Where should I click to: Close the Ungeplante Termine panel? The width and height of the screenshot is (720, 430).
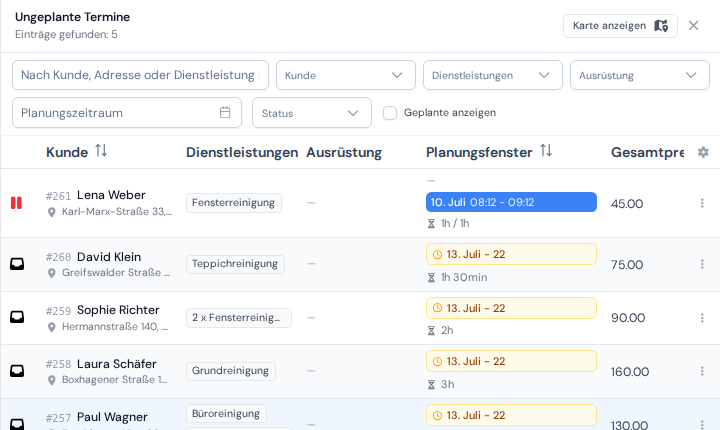[693, 26]
